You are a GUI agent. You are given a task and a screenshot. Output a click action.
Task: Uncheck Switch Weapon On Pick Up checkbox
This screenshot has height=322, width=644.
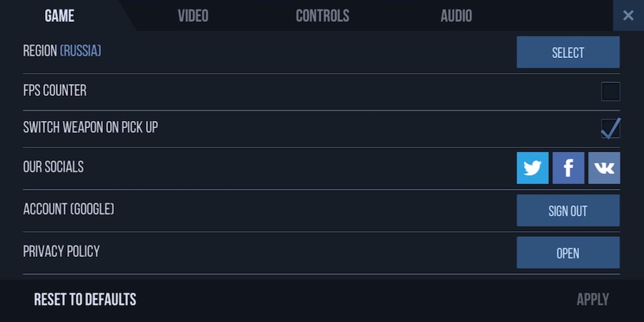click(610, 129)
